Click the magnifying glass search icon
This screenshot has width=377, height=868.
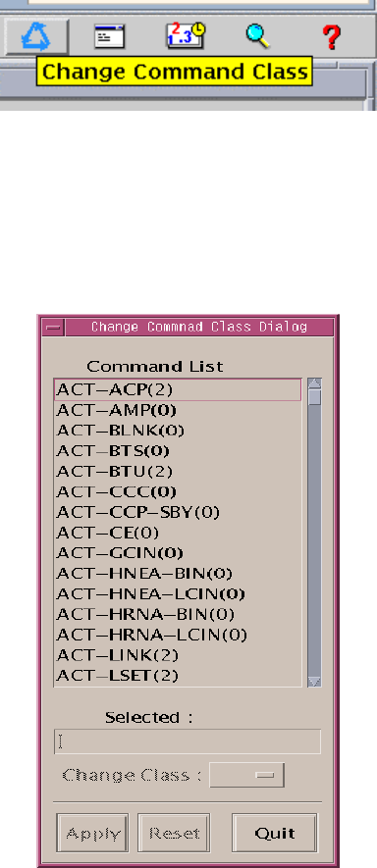258,36
